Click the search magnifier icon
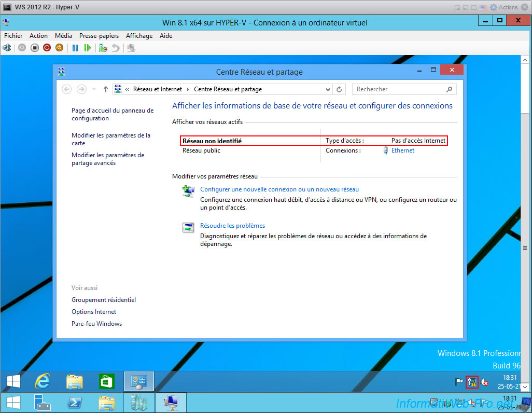The height and width of the screenshot is (413, 532). [x=449, y=89]
